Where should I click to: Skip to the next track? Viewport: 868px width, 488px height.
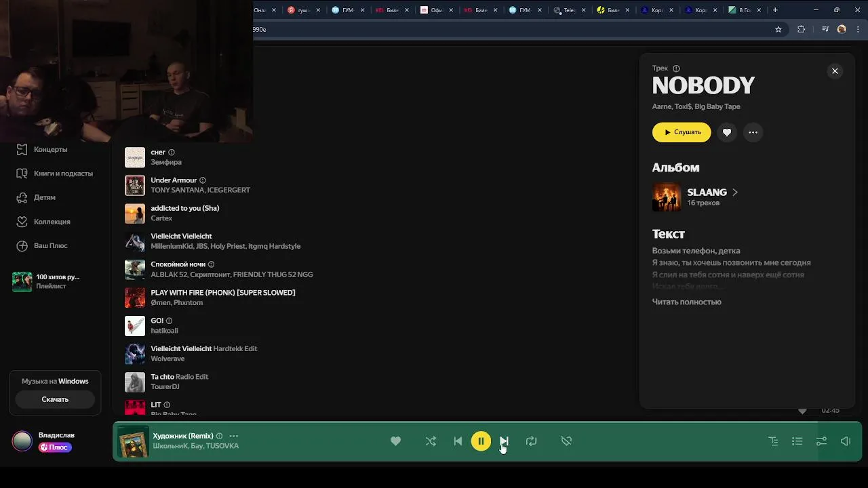tap(504, 441)
